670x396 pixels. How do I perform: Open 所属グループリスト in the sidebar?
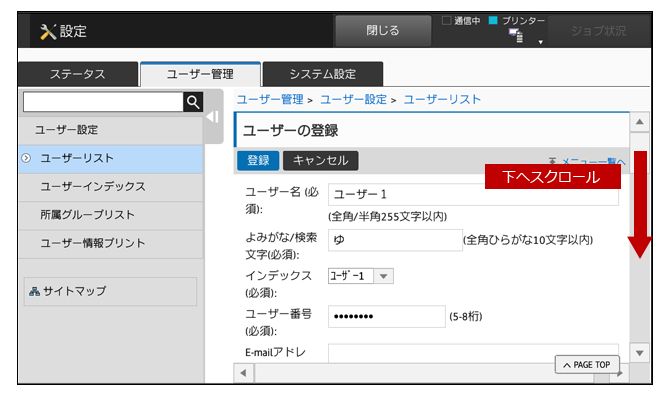[x=110, y=215]
